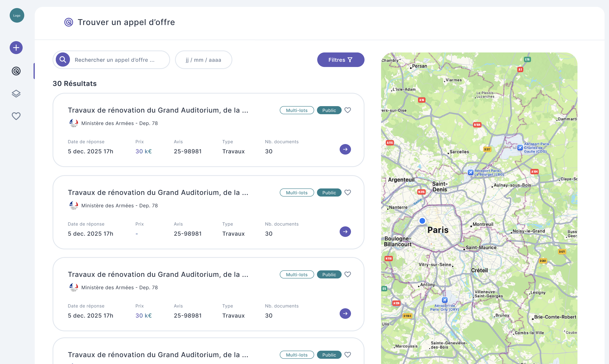Click the Multi-lots tag on the first result
This screenshot has height=364, width=609.
(297, 110)
